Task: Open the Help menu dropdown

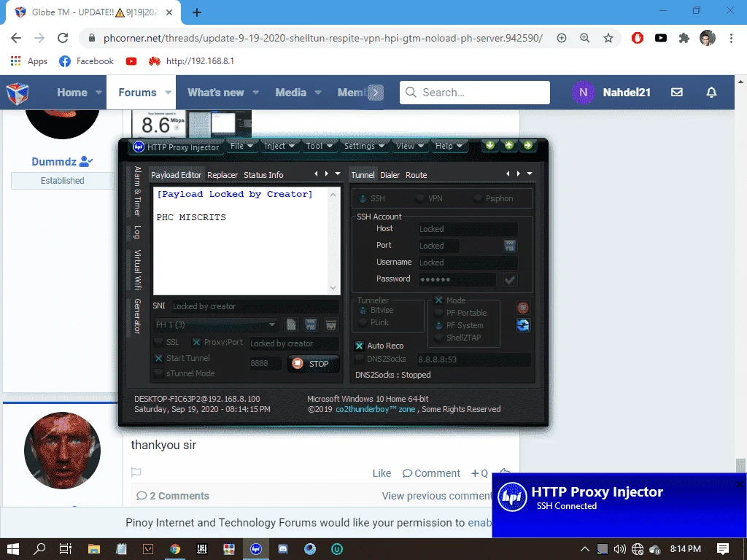Action: coord(449,146)
